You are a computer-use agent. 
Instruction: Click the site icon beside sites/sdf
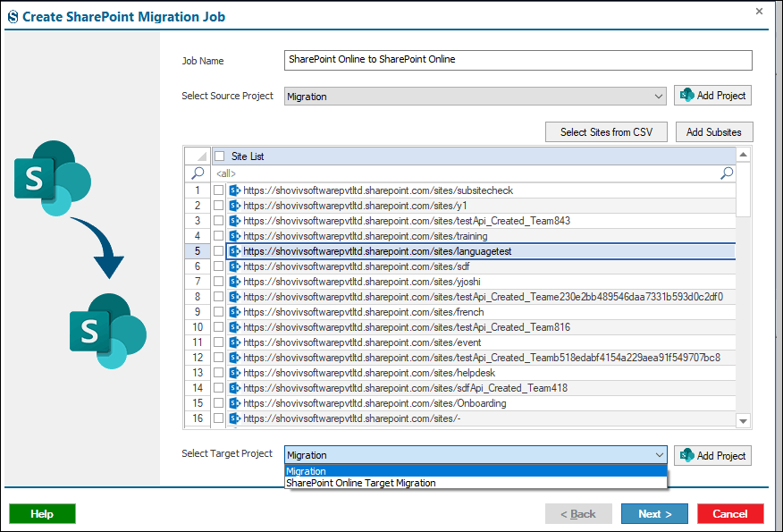tap(235, 266)
